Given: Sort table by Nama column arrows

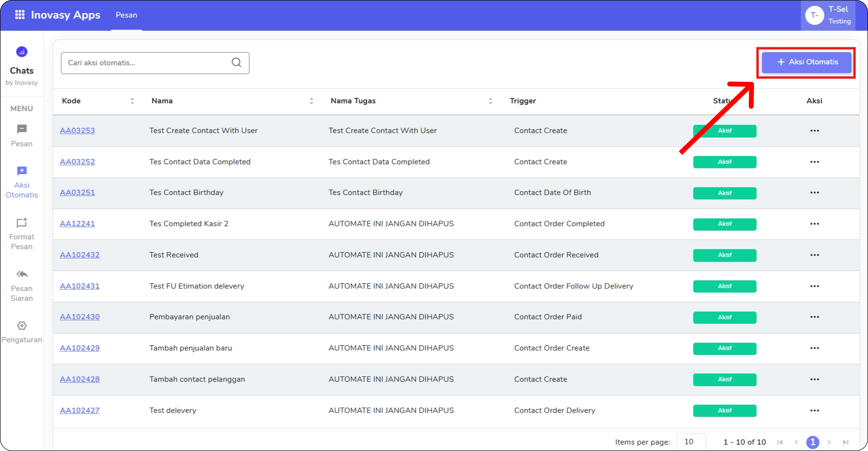Looking at the screenshot, I should click(x=311, y=101).
